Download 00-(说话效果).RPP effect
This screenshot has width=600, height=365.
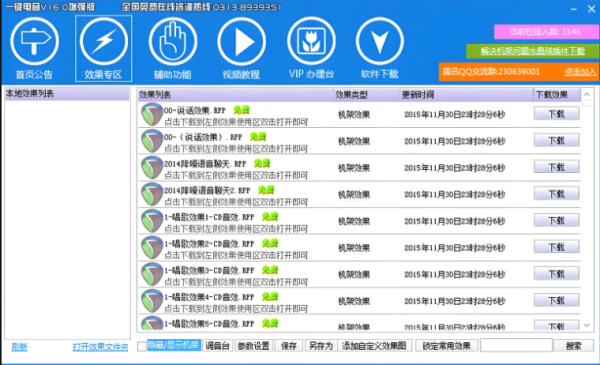point(556,140)
